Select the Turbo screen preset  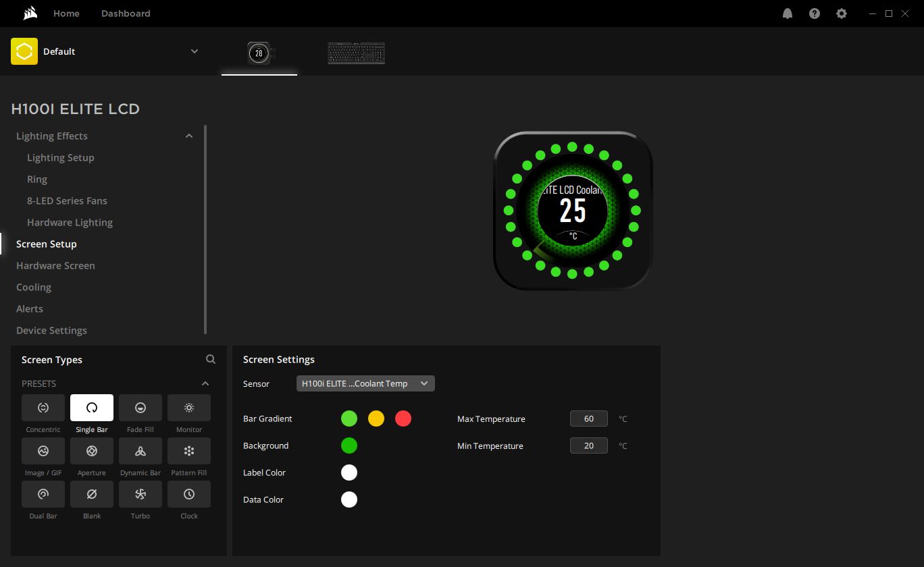[x=140, y=494]
